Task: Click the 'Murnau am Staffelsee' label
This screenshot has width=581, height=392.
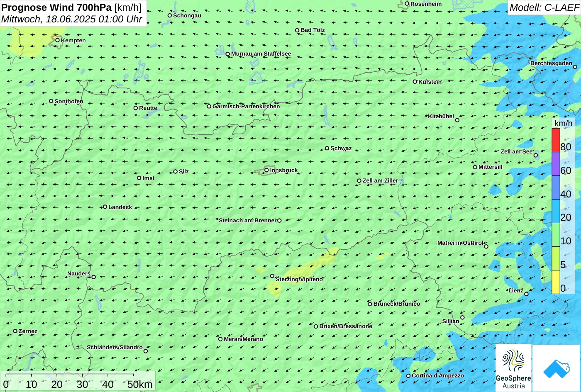Action: point(261,54)
